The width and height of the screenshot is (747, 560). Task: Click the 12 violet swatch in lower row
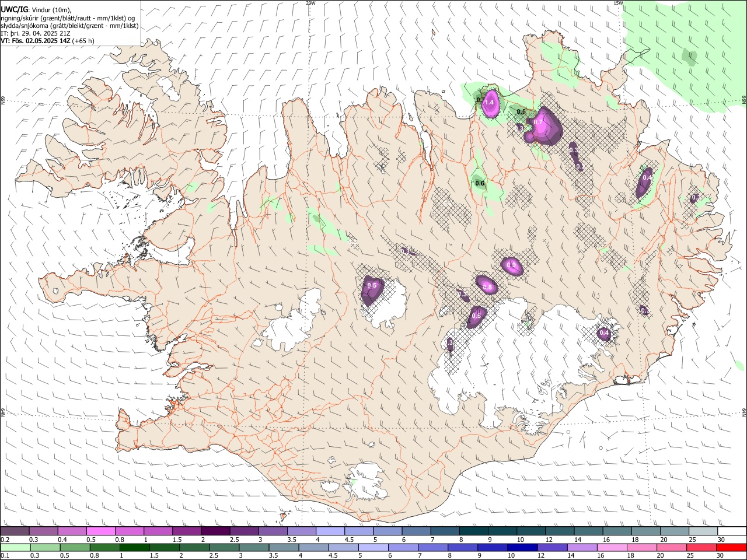[x=551, y=547]
